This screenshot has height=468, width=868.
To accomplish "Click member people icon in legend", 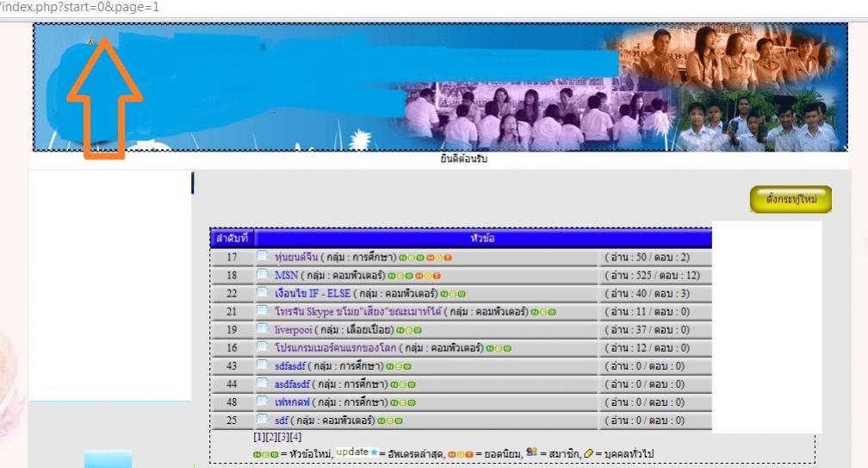I will [x=531, y=452].
